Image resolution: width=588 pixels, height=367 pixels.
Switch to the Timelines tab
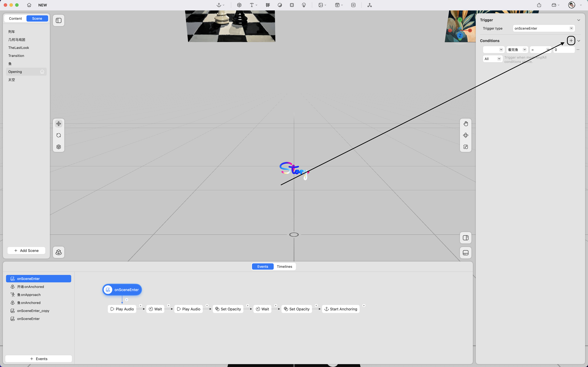click(x=284, y=266)
